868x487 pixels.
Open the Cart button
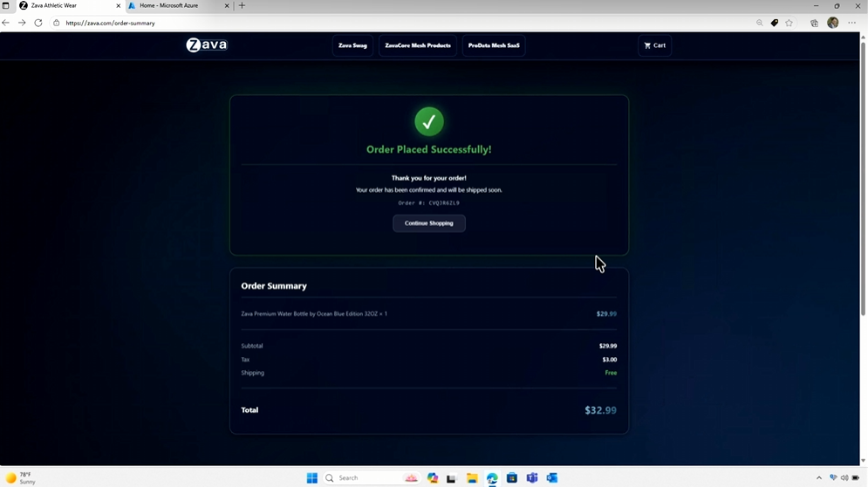point(655,45)
